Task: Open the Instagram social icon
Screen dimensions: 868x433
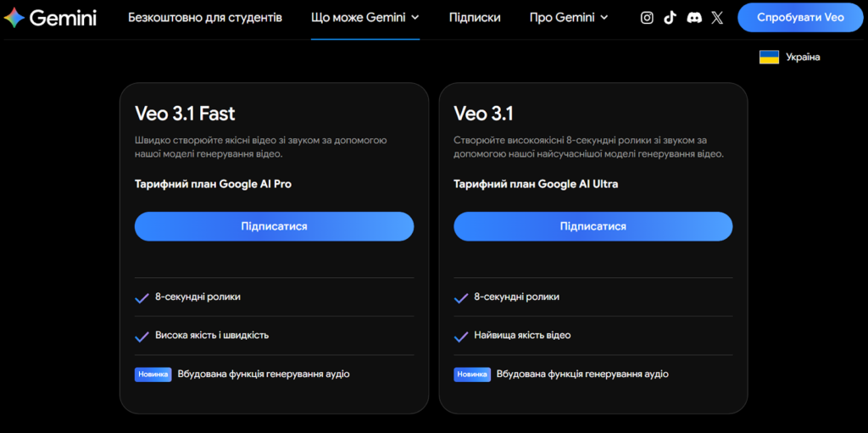Action: coord(647,18)
